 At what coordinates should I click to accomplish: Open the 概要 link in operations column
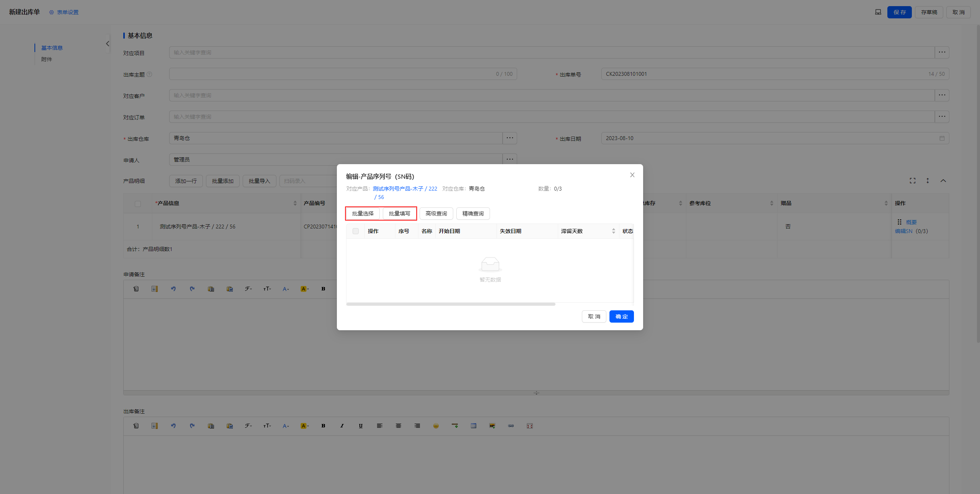point(911,222)
